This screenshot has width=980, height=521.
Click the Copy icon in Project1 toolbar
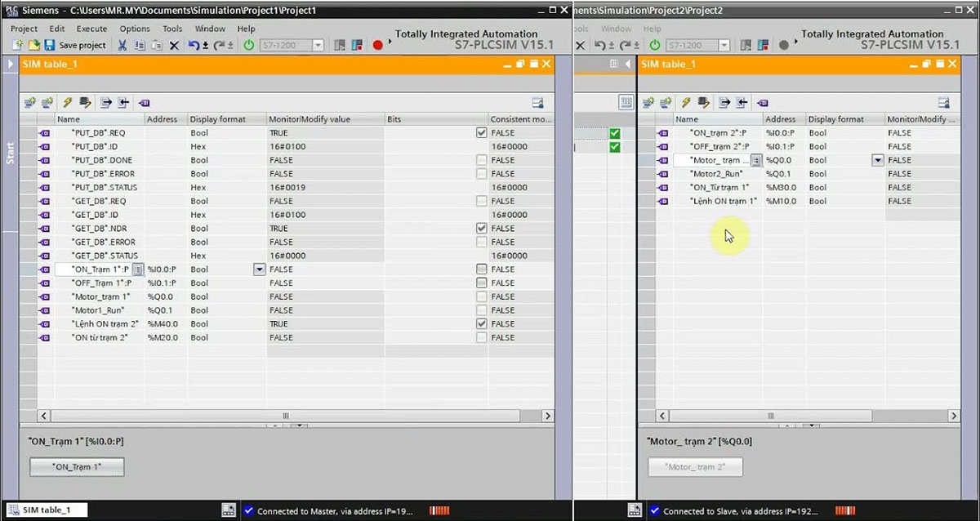point(139,45)
